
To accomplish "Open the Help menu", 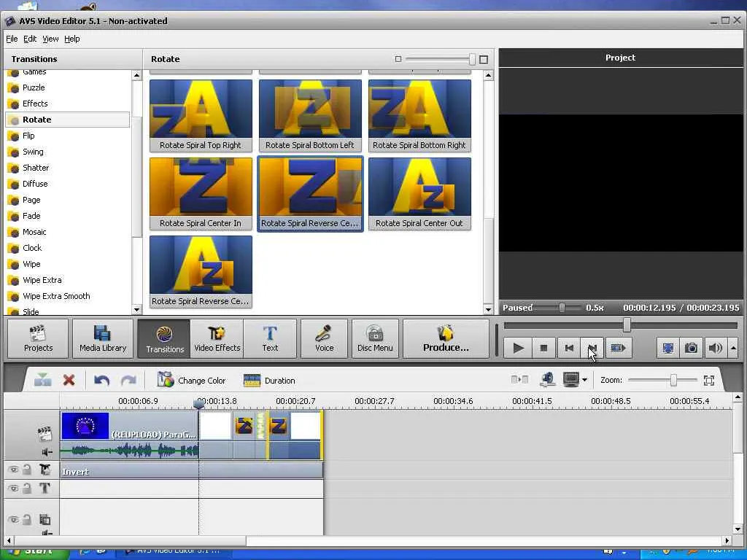I will click(x=72, y=39).
